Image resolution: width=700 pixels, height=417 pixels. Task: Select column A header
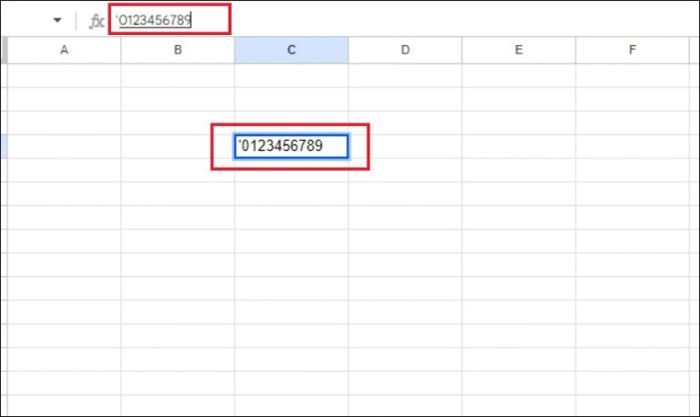[64, 50]
